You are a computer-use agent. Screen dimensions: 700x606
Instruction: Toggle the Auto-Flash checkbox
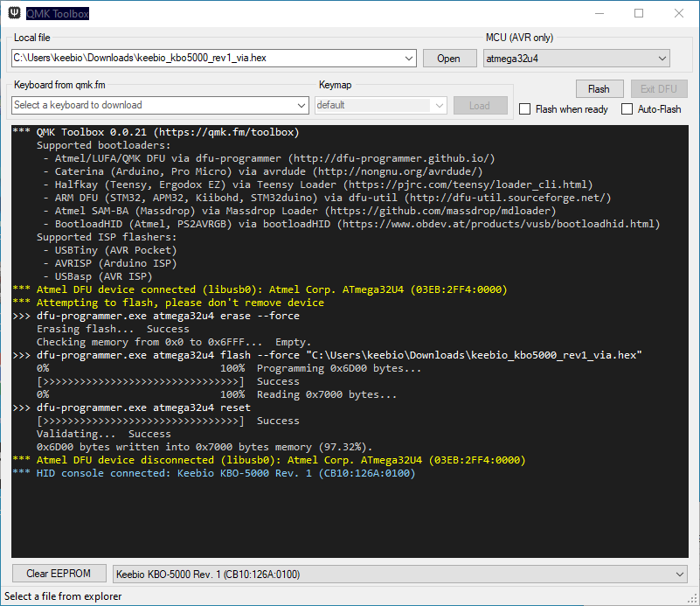[627, 109]
